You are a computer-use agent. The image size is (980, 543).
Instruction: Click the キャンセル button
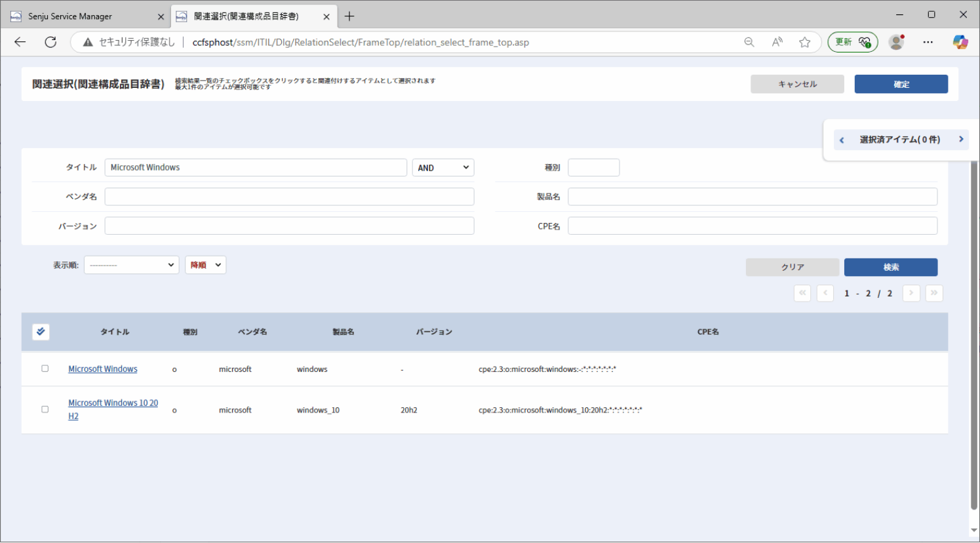click(x=797, y=84)
